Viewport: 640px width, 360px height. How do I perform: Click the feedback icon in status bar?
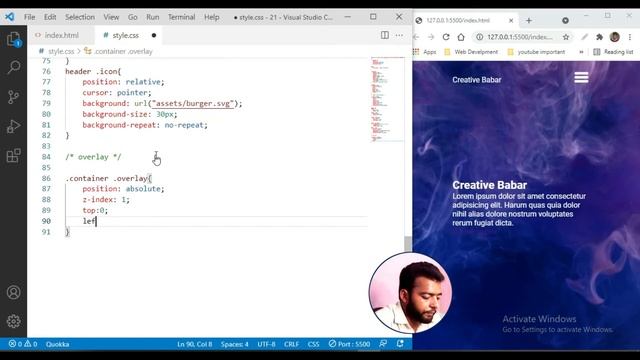point(383,344)
